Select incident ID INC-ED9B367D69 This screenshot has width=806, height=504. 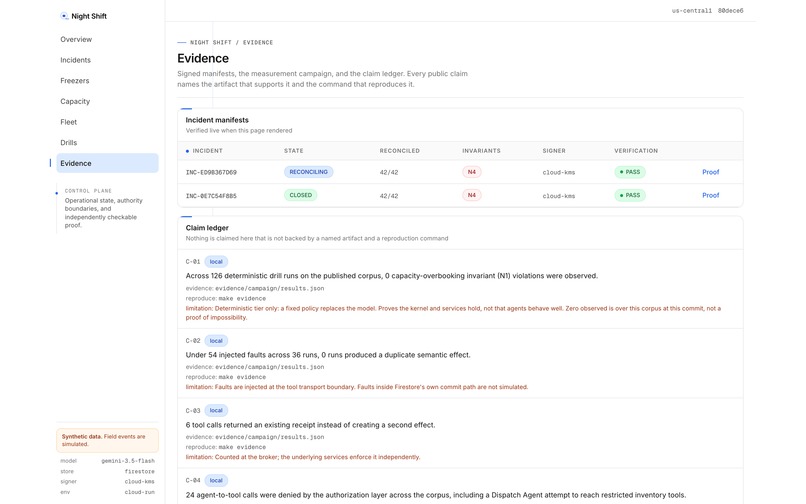pos(211,172)
